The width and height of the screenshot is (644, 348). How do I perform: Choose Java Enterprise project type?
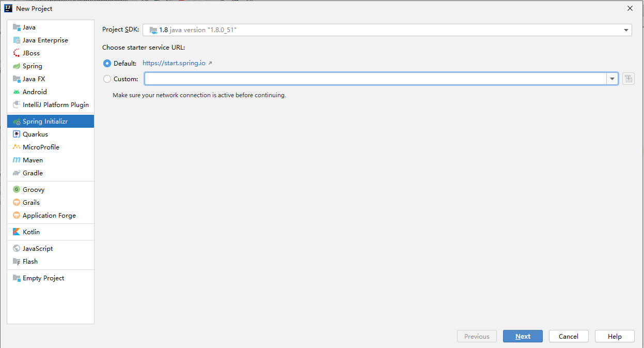[x=51, y=40]
